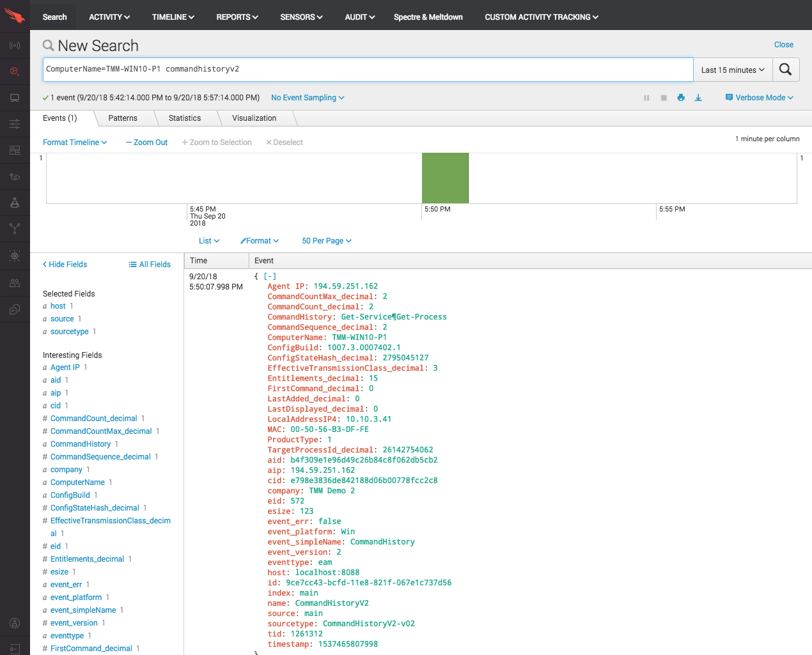
Task: Open the chat support icon in sidebar
Action: tap(15, 309)
